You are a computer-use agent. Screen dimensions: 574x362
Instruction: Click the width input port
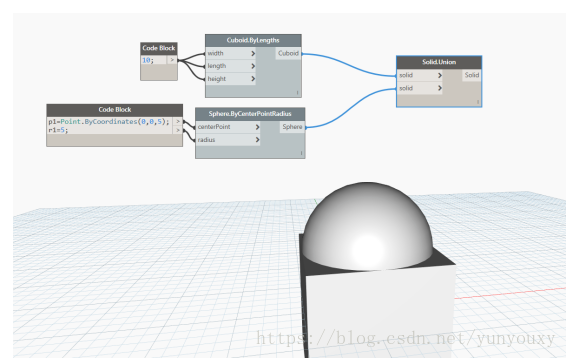click(231, 53)
